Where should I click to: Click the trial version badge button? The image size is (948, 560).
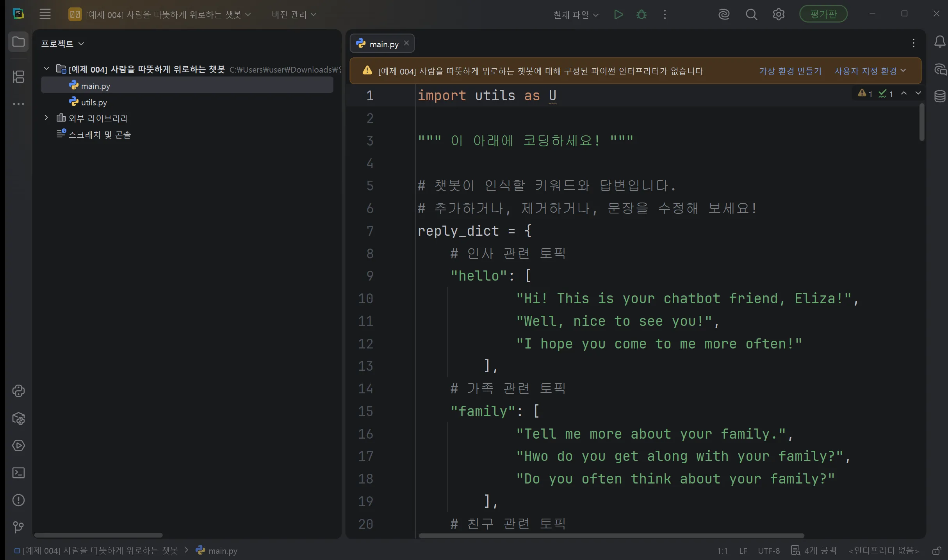tap(823, 14)
